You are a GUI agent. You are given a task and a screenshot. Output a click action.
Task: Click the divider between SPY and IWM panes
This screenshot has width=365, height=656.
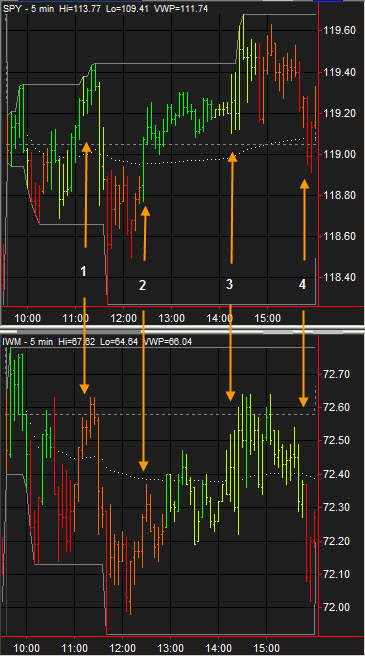tap(182, 328)
